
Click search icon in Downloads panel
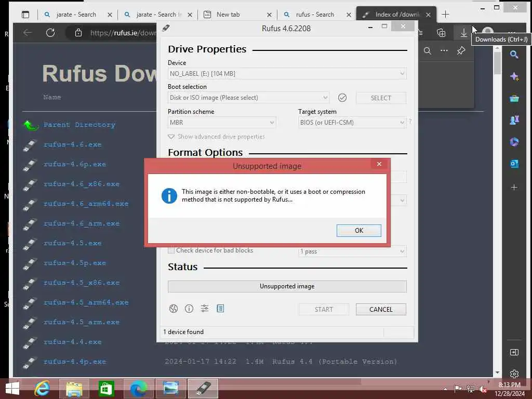pos(428,51)
